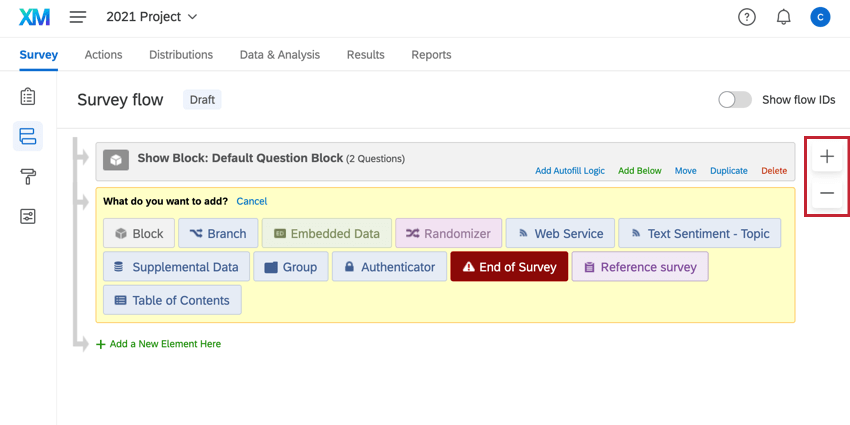Open the account avatar menu
This screenshot has width=850, height=425.
(x=820, y=17)
